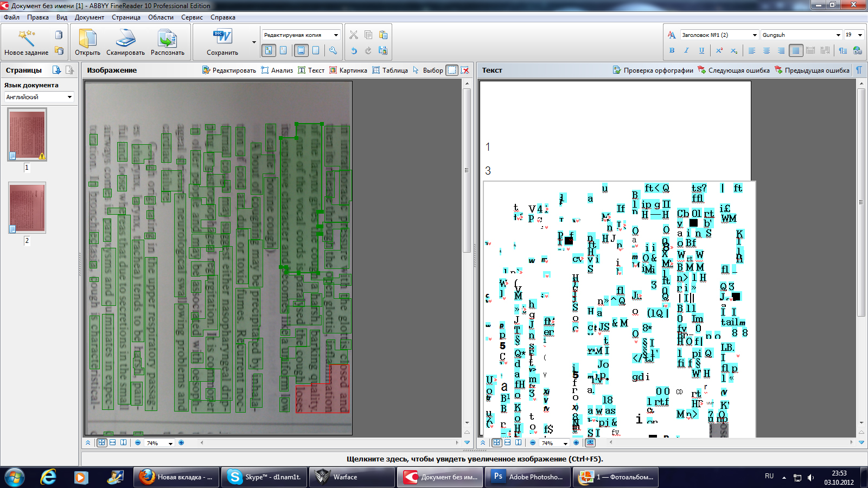This screenshot has height=488, width=868.
Task: Go to Следующая ошибка
Action: point(733,70)
